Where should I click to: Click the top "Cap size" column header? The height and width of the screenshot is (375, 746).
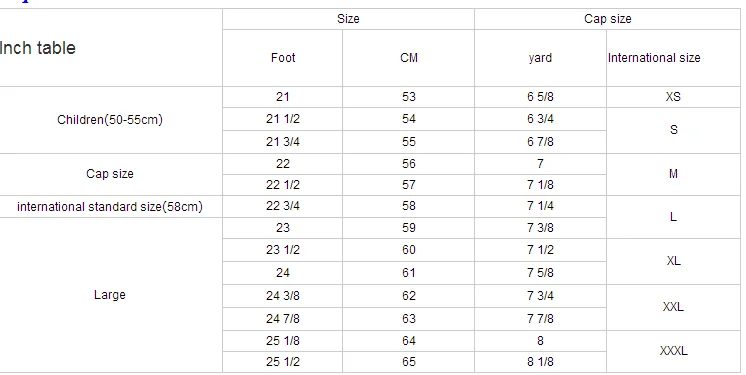[608, 19]
